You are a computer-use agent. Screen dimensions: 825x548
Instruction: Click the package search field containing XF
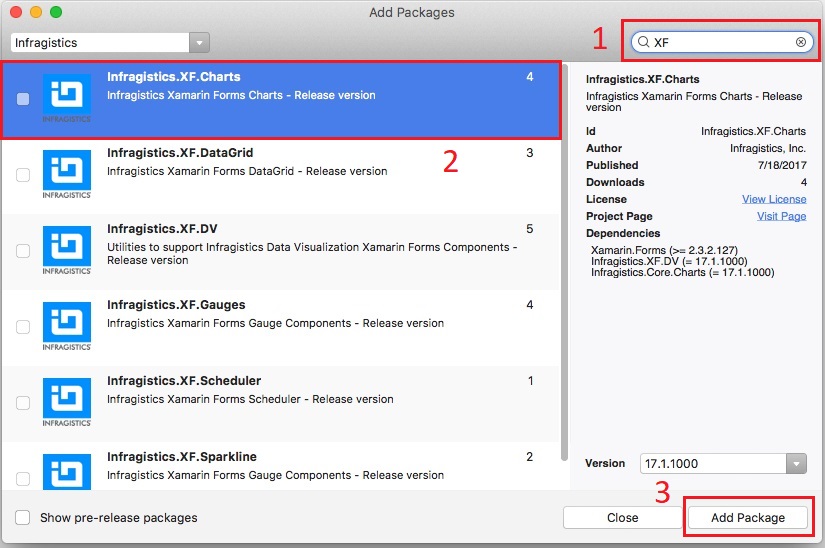(x=722, y=42)
